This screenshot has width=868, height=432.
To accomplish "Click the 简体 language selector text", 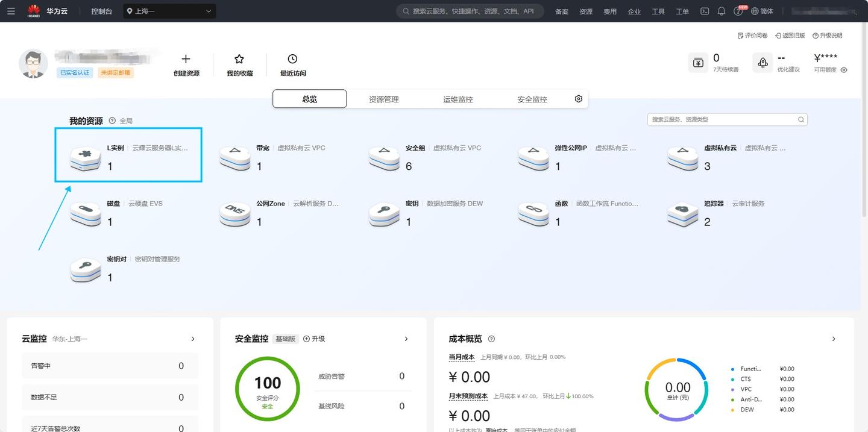I will [767, 11].
